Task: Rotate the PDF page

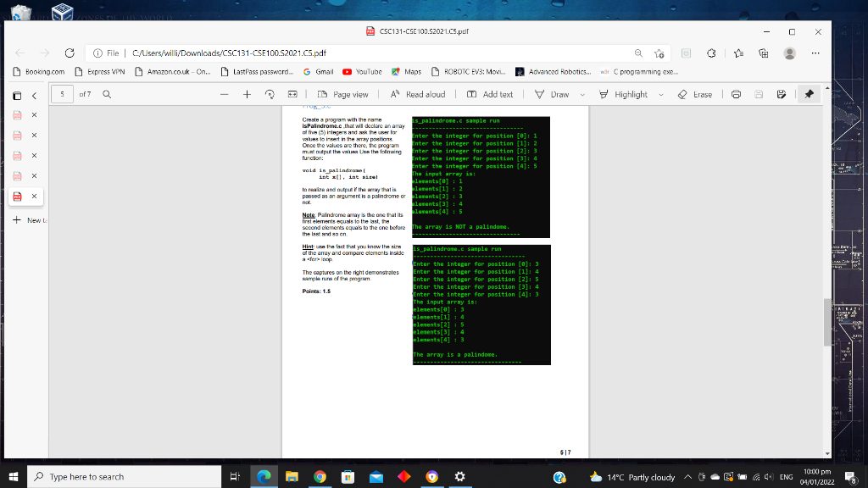Action: 270,95
